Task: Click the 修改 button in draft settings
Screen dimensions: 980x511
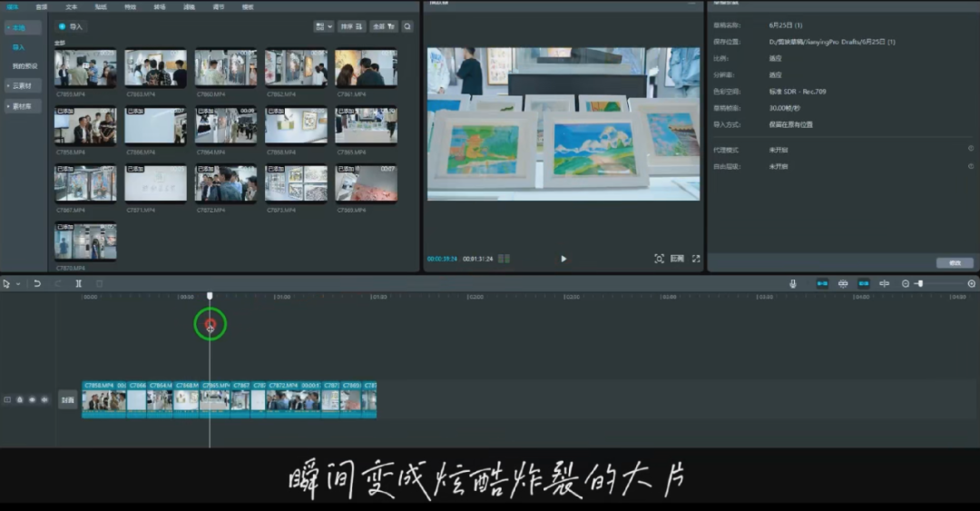Action: point(955,262)
